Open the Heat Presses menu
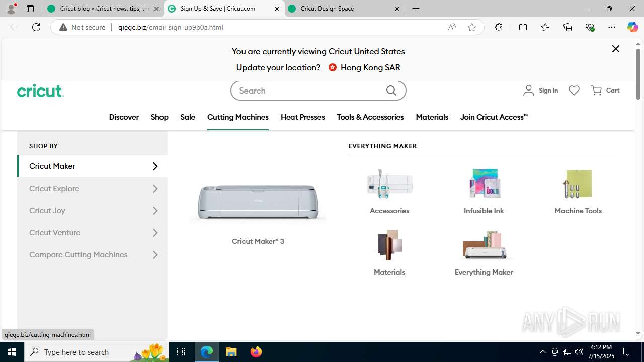This screenshot has width=644, height=362. click(x=303, y=117)
